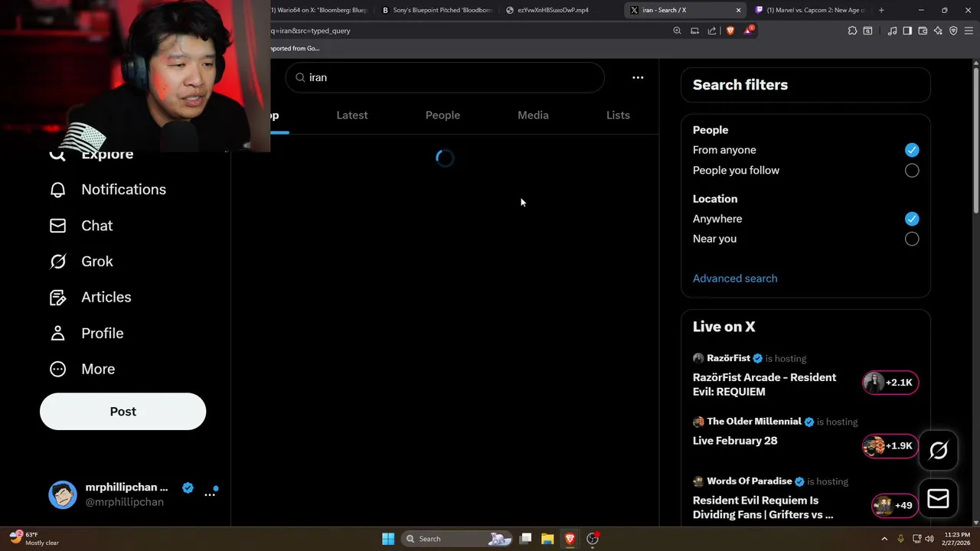Open Chat in the X sidebar
The width and height of the screenshot is (980, 551).
pos(80,225)
